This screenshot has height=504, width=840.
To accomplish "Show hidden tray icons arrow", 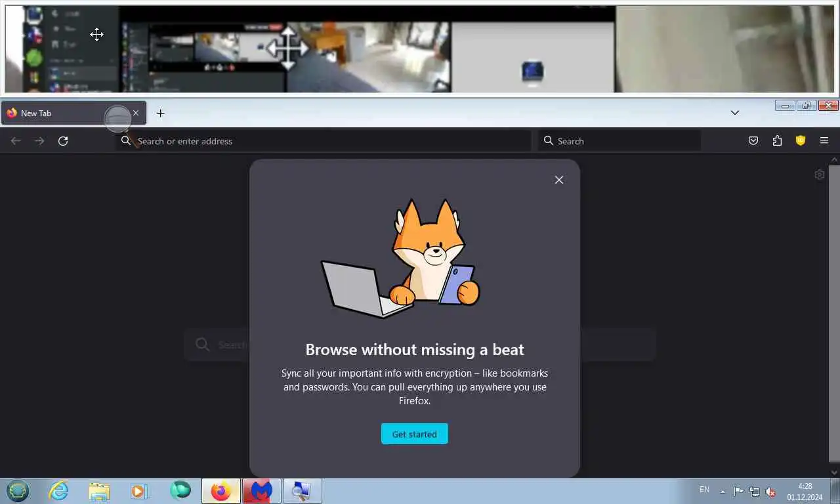I will pos(723,492).
